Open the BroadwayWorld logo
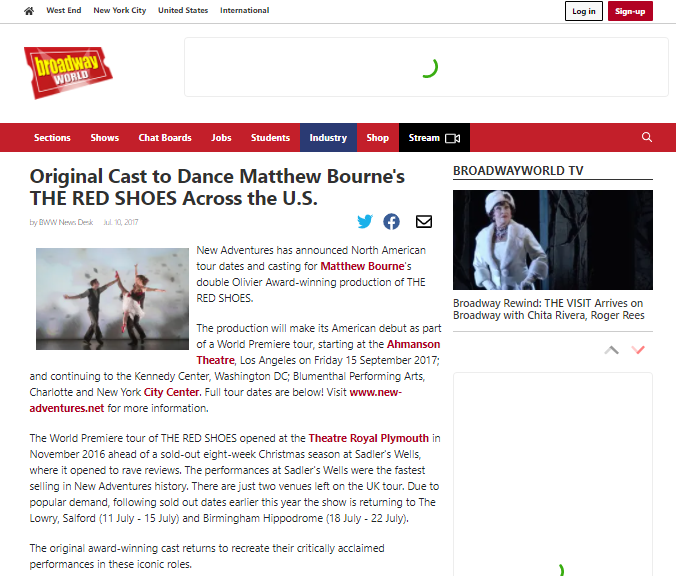 [68, 72]
